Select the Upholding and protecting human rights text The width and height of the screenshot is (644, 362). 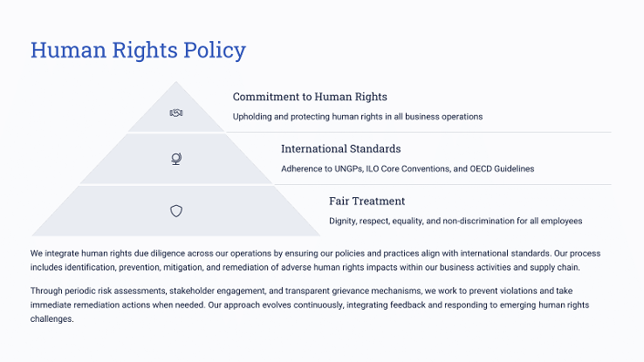(357, 117)
